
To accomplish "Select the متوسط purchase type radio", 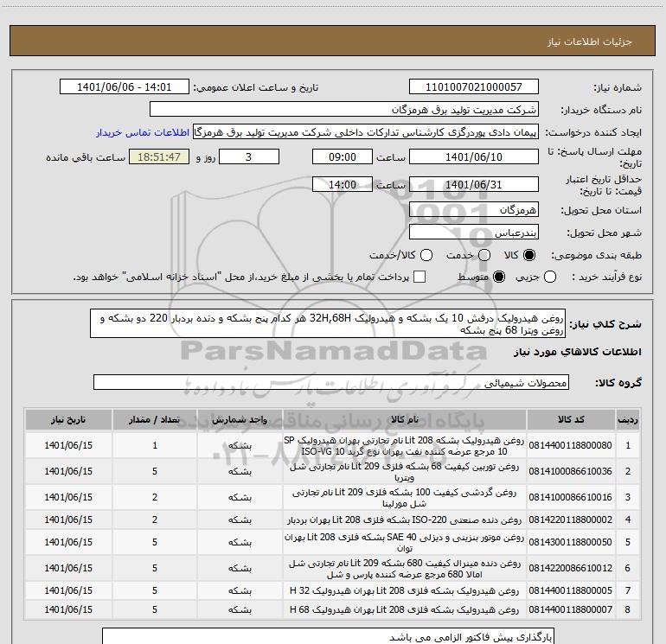I will point(499,277).
